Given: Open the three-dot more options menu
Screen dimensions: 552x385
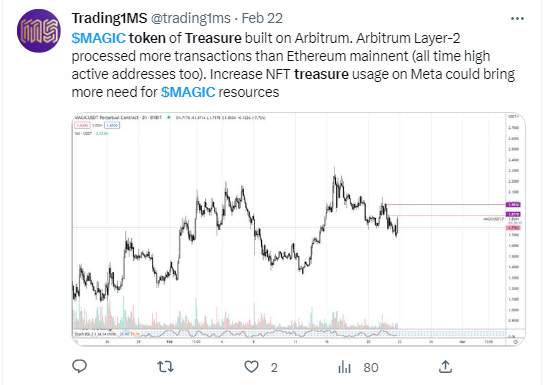Looking at the screenshot, I should tap(517, 18).
